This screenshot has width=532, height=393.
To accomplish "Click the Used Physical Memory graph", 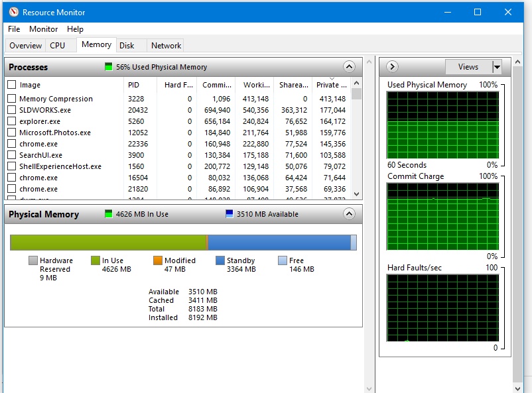I will click(442, 125).
